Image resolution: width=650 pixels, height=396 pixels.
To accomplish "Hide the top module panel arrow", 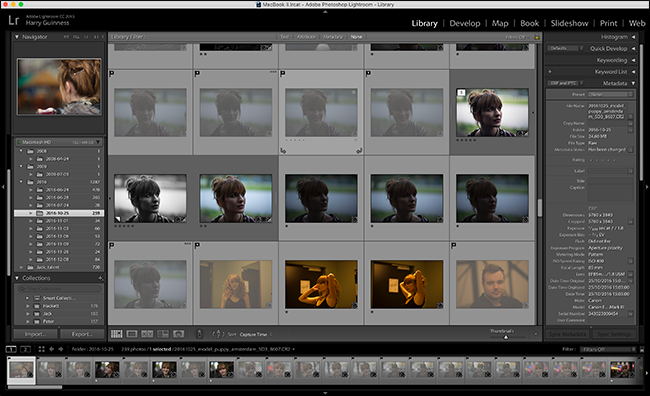I will click(325, 12).
